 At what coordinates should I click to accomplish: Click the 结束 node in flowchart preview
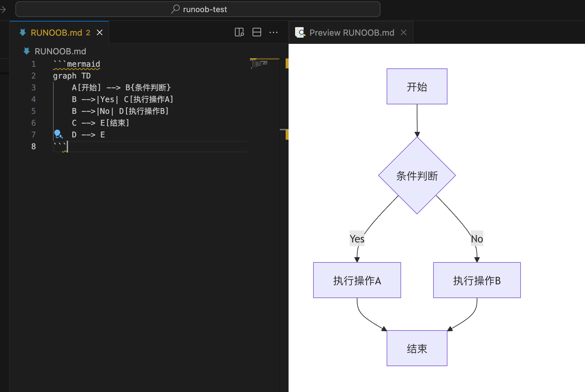(417, 348)
